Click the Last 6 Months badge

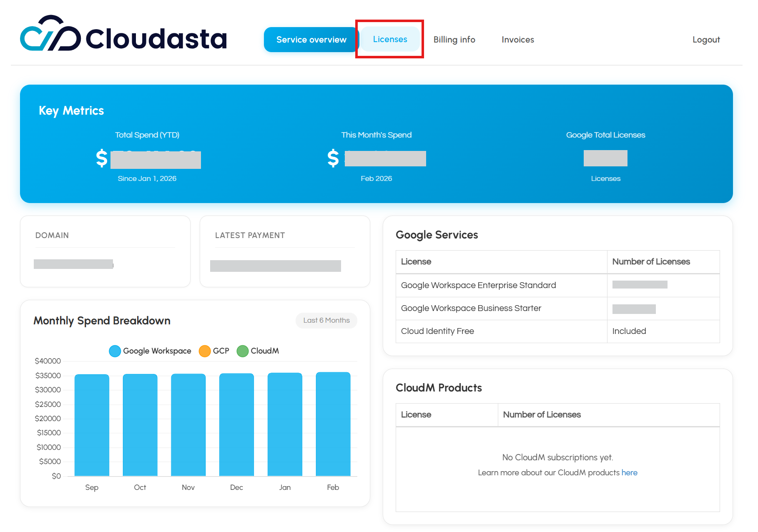click(x=326, y=320)
